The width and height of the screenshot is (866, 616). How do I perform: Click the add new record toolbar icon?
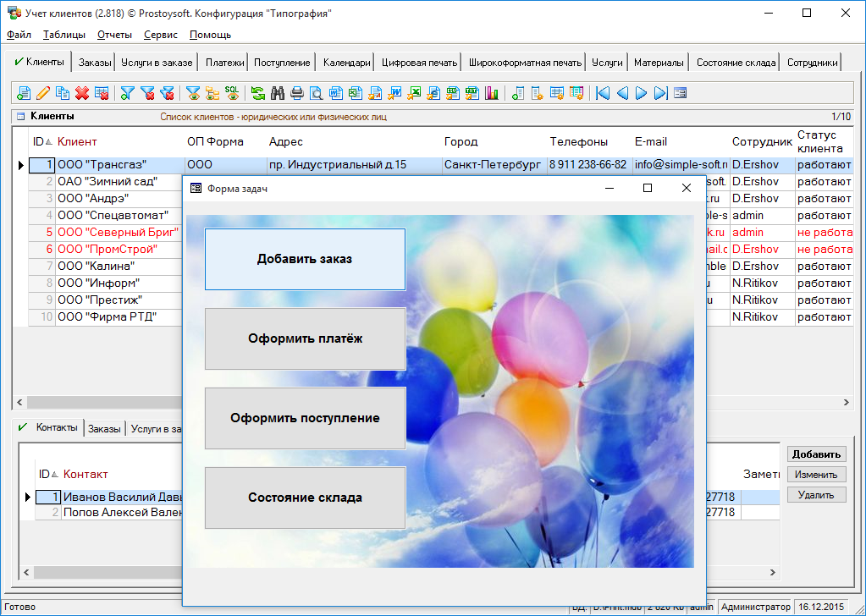point(24,93)
